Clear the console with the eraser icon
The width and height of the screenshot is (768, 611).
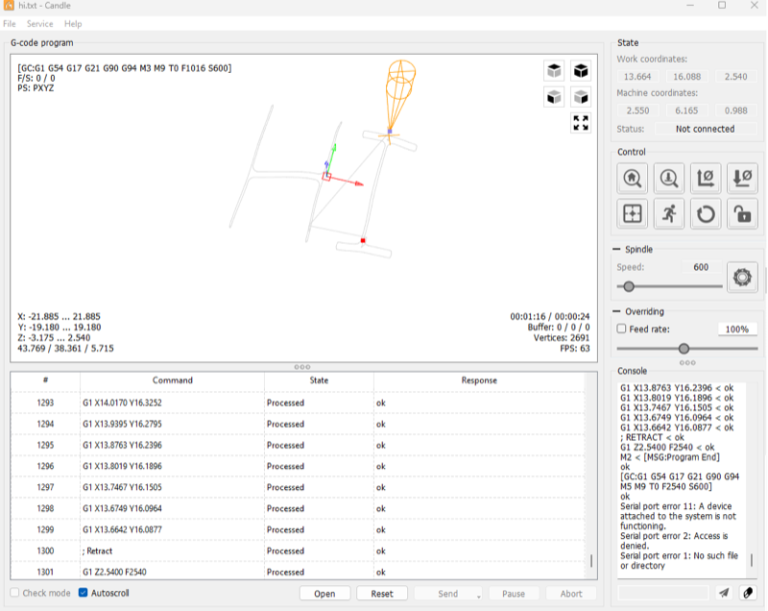point(747,593)
